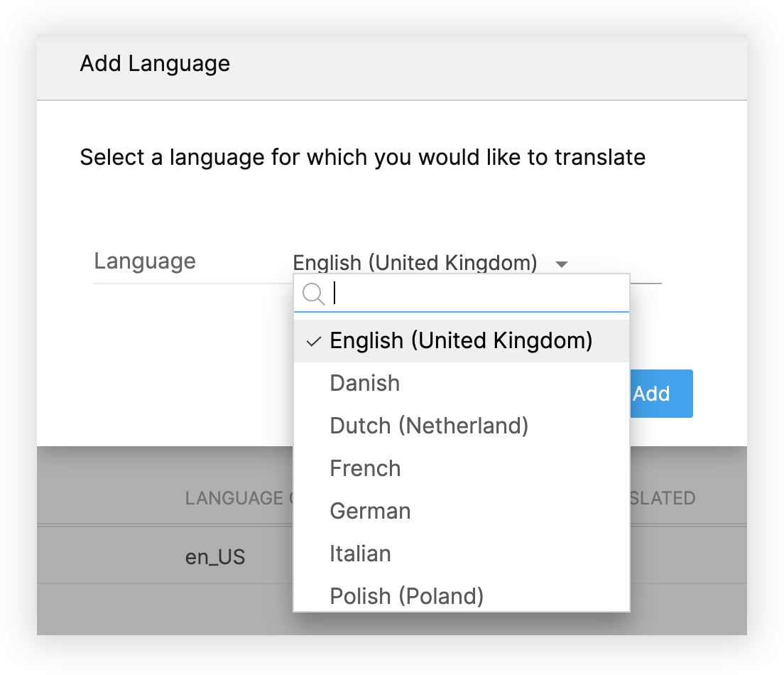
Task: Expand the Language dropdown arrow
Action: pyautogui.click(x=561, y=264)
